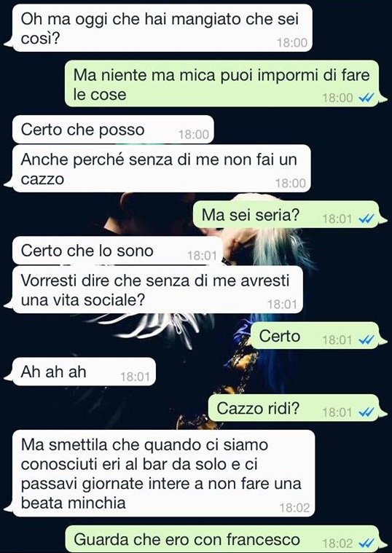Select the green 'Certo' reply bubble
Viewport: 392px width, 553px height.
[315, 336]
